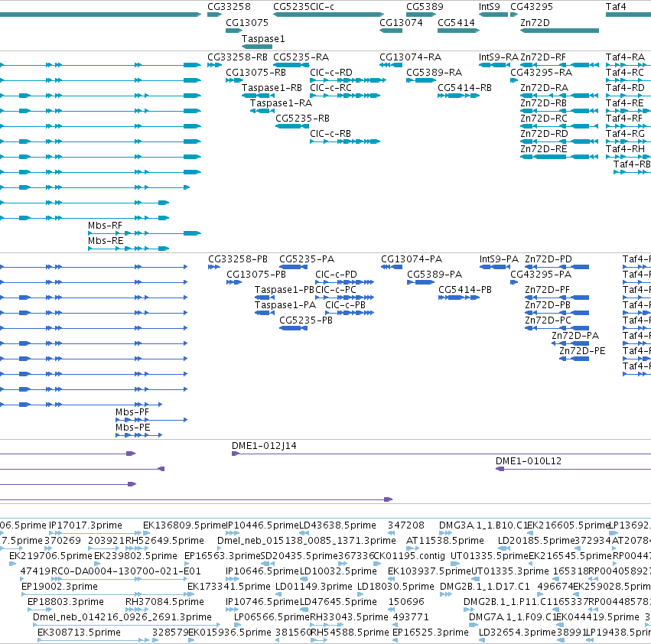Click EST LD43638.5prime label
This screenshot has width=651, height=644.
[x=337, y=525]
